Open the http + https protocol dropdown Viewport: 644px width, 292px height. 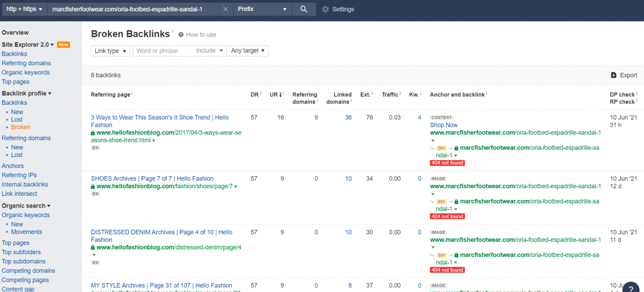(24, 9)
